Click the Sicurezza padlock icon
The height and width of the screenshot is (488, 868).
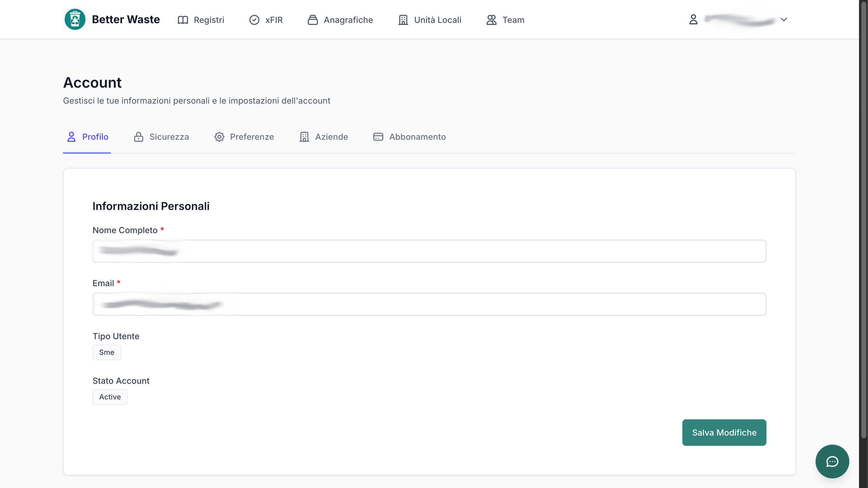[139, 137]
